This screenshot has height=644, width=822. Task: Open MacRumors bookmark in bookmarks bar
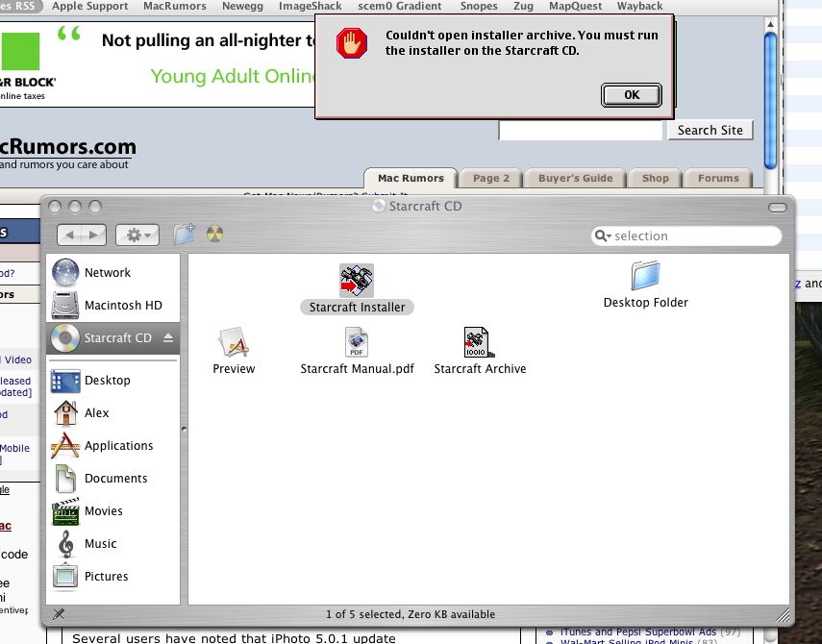click(175, 7)
